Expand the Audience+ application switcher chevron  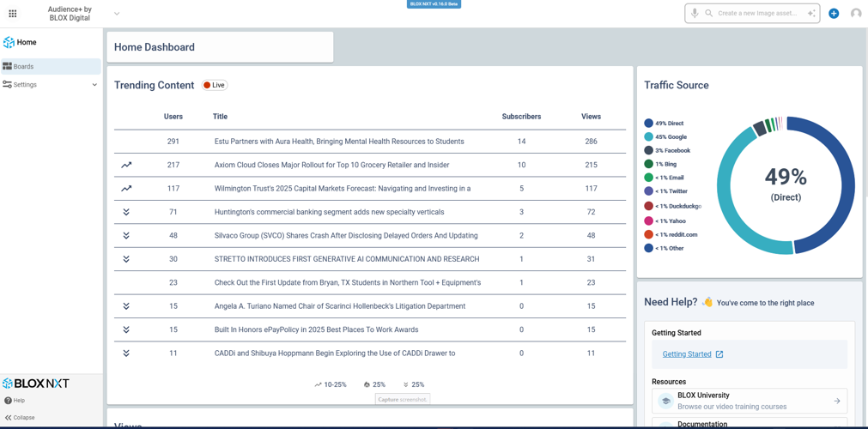pyautogui.click(x=117, y=13)
